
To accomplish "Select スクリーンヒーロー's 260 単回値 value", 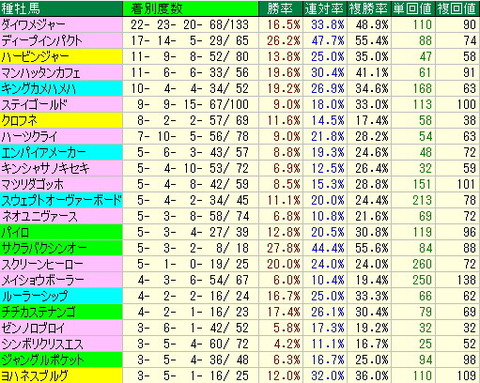I will click(x=422, y=264).
